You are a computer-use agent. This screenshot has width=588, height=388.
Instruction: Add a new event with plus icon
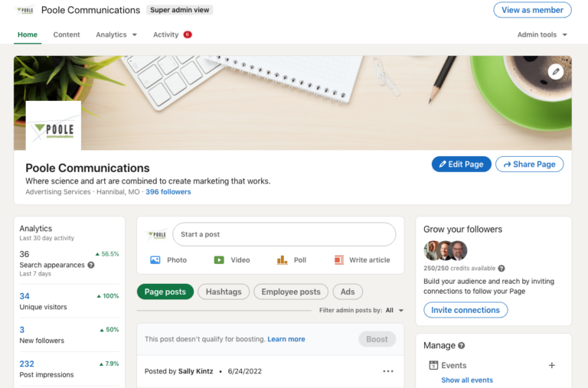tap(551, 365)
